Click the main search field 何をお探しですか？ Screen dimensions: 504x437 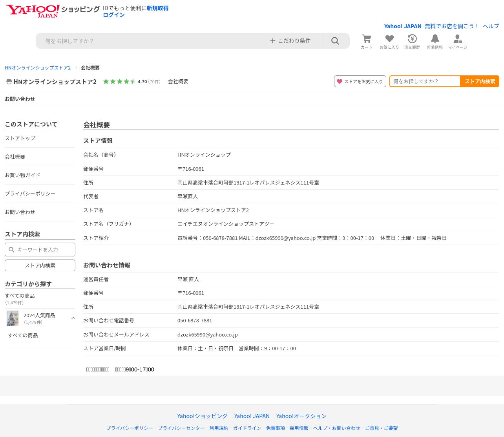153,41
